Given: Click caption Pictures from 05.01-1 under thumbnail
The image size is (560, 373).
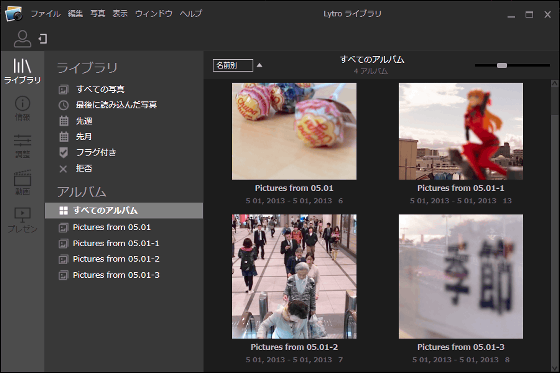Looking at the screenshot, I should pos(461,188).
